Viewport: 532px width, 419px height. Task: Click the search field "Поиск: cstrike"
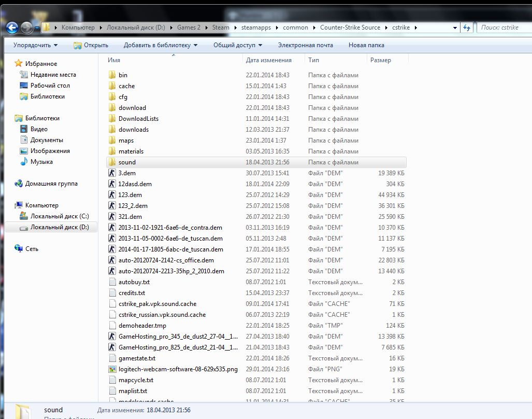click(504, 27)
